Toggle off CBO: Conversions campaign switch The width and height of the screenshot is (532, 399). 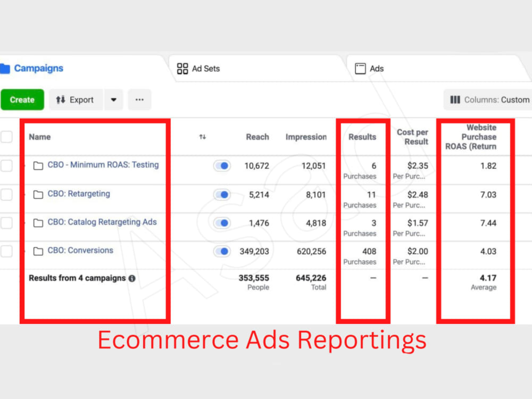click(222, 252)
